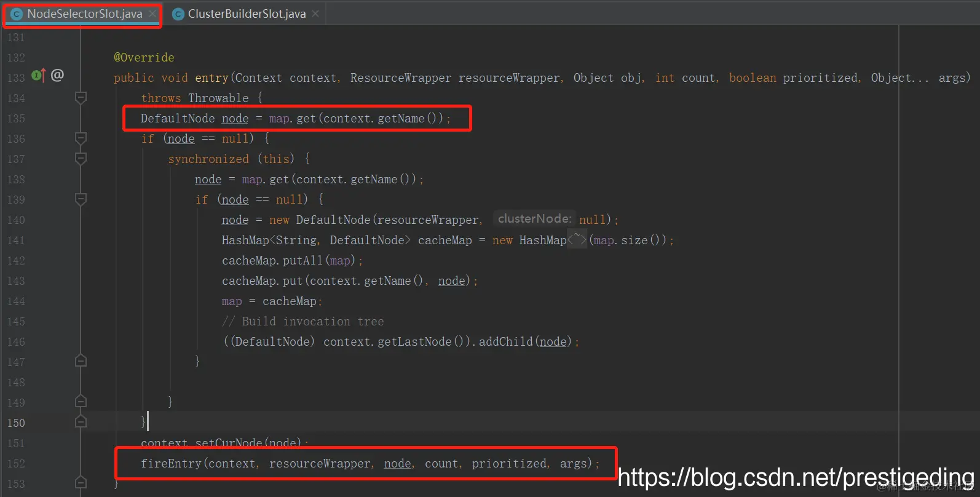This screenshot has width=980, height=497.
Task: Collapse the if block fold at line 136
Action: 81,138
